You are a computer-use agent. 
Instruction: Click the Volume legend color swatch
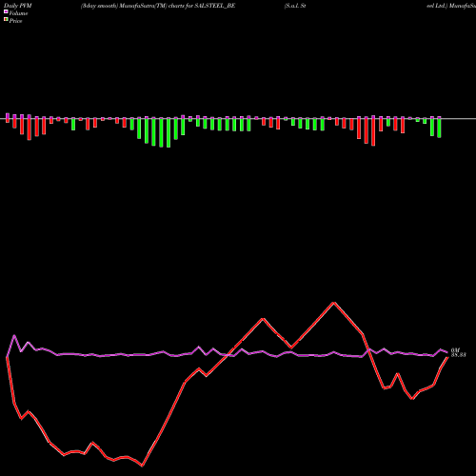[x=6, y=12]
